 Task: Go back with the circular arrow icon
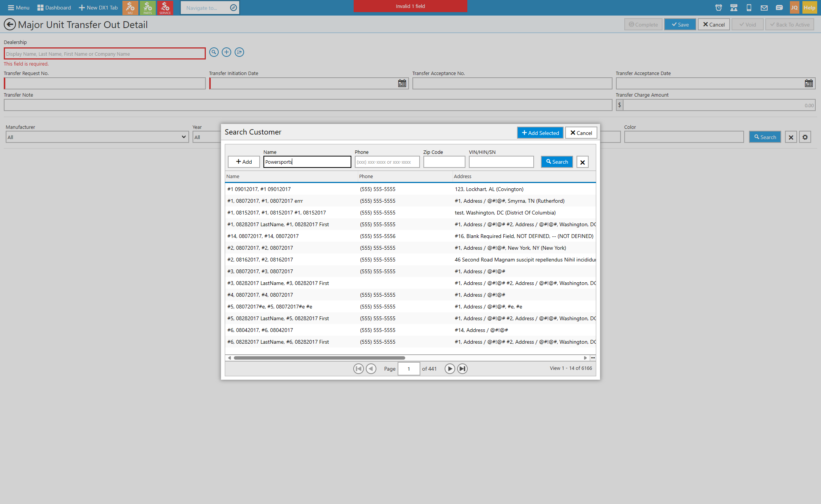point(9,25)
